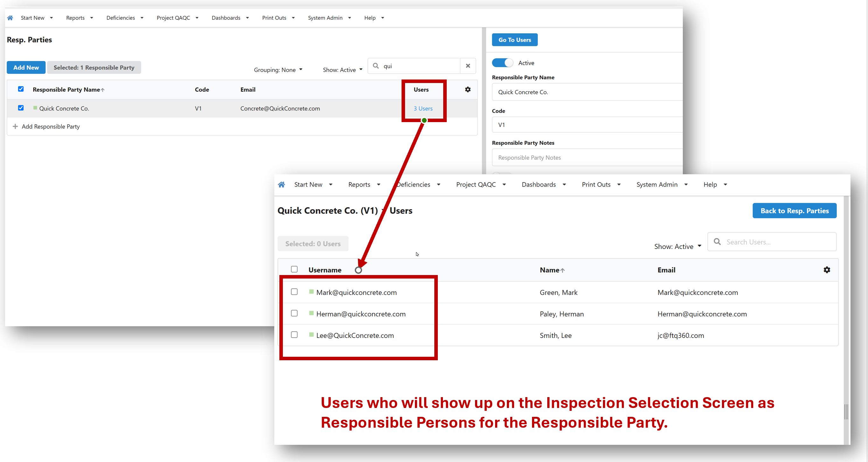Screen dimensions: 868x462
Task: Open the Project QAQC menu in the Users window
Action: 481,184
